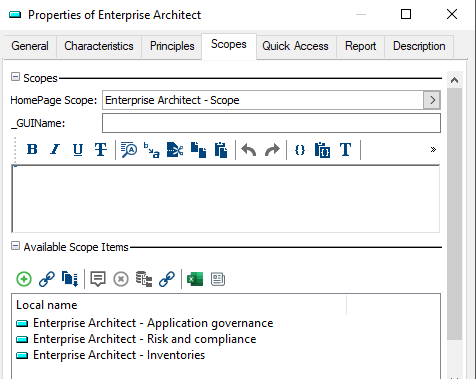Maximize the Properties window
The width and height of the screenshot is (476, 379).
(x=406, y=14)
